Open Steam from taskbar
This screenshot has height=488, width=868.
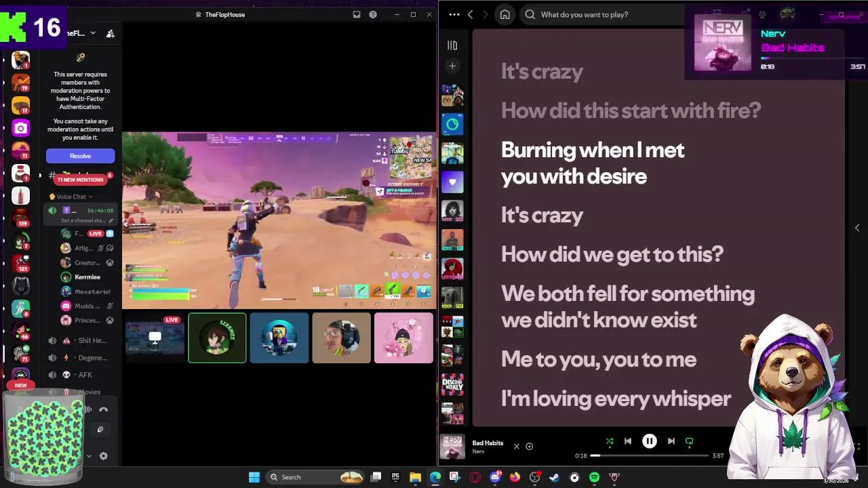coord(554,477)
